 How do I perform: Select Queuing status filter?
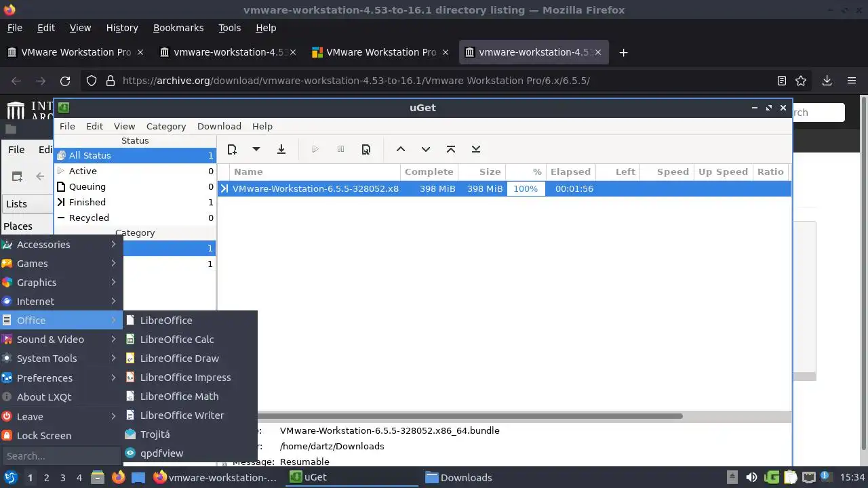click(x=135, y=186)
